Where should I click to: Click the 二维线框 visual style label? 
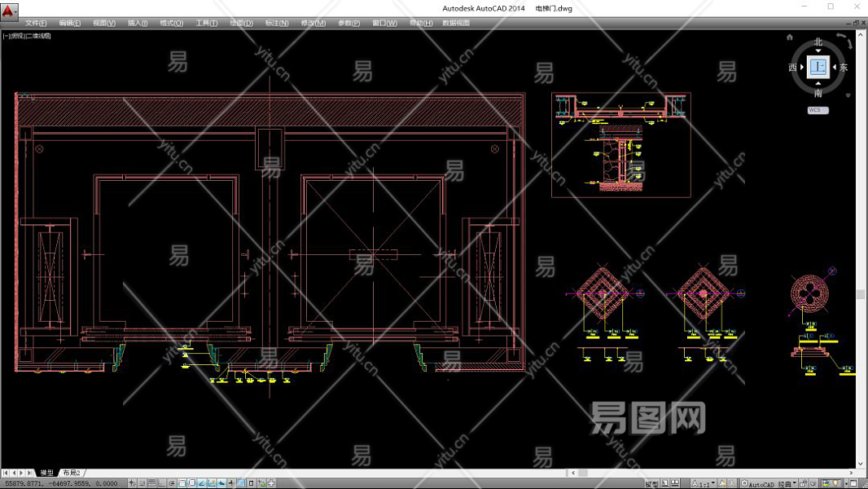click(x=38, y=36)
